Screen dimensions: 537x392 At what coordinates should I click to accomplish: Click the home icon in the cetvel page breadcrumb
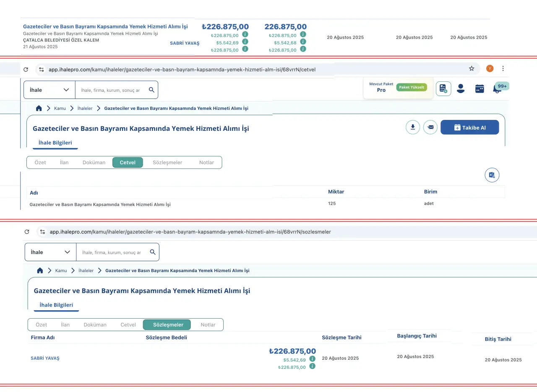pyautogui.click(x=39, y=108)
